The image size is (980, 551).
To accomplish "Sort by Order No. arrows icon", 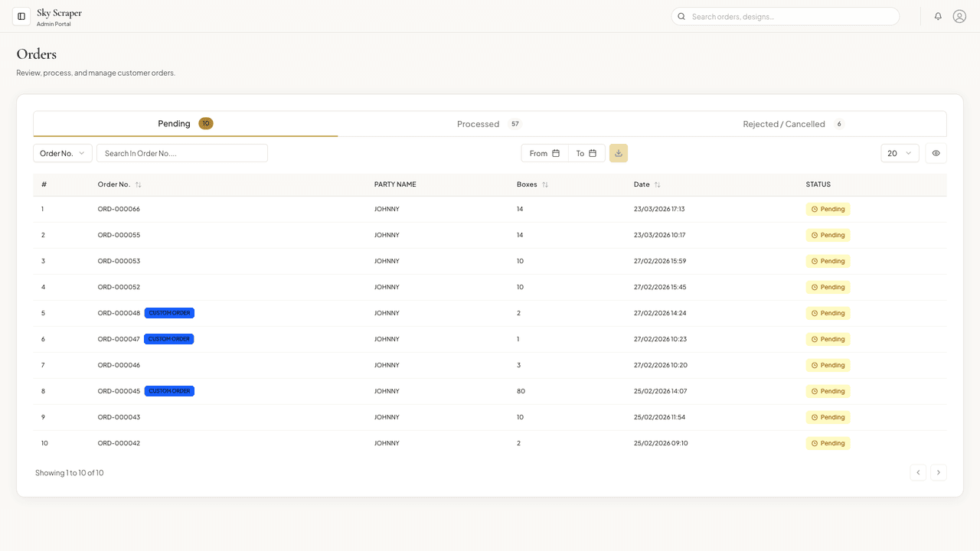I will click(x=139, y=184).
